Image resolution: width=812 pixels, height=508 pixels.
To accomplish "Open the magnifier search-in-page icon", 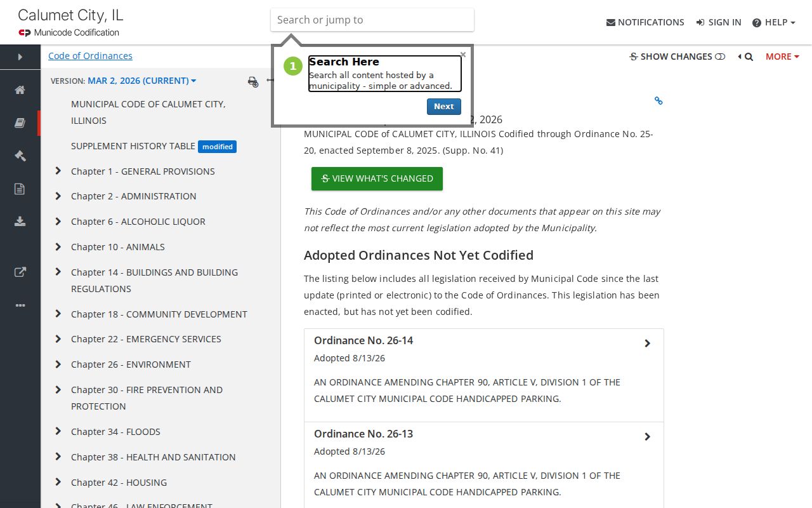I will click(745, 57).
